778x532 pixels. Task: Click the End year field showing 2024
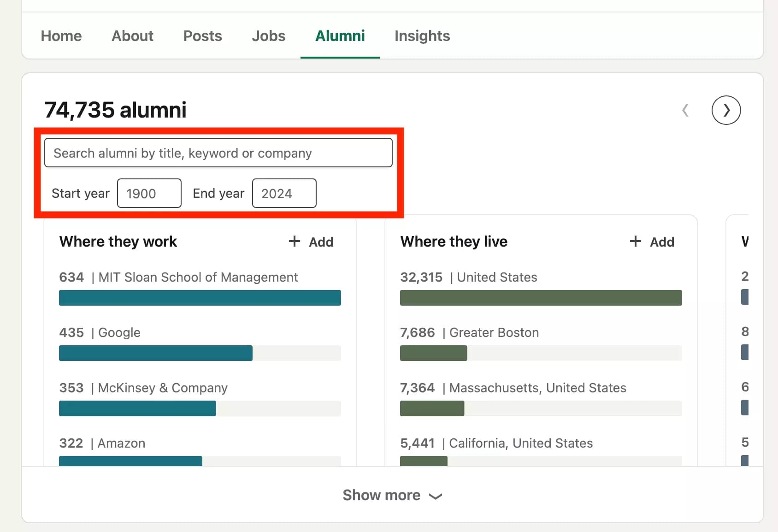pos(283,193)
